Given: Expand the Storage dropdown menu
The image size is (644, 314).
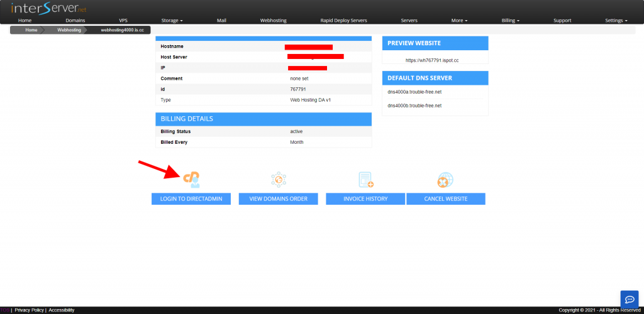Looking at the screenshot, I should [172, 21].
